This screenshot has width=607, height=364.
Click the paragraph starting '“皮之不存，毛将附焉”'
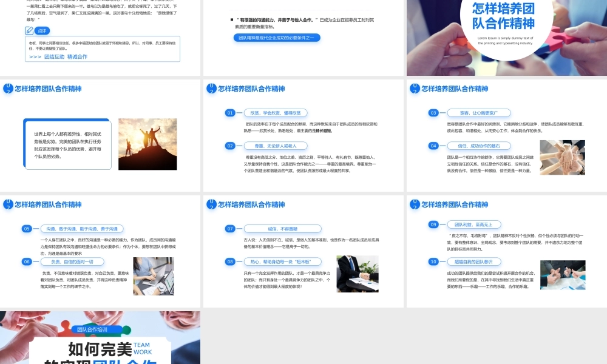point(515,242)
